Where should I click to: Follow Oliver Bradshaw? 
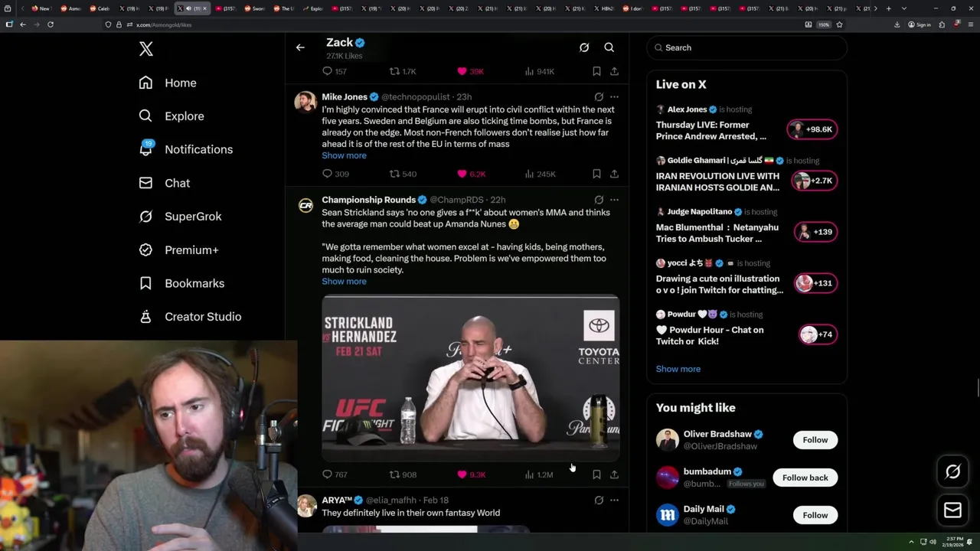[x=815, y=440]
